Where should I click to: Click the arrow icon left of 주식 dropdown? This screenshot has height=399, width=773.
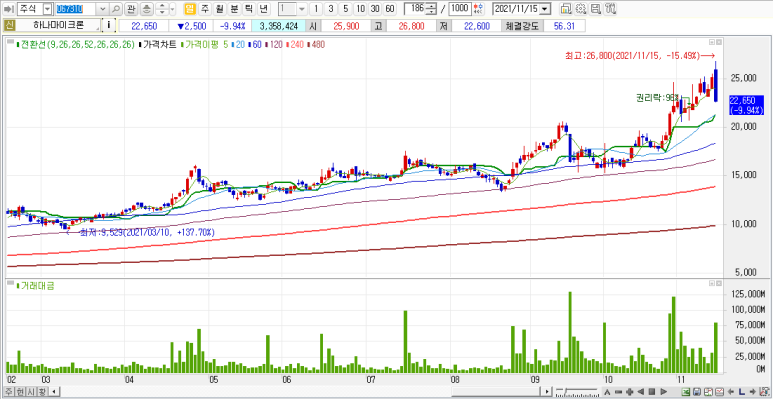click(9, 9)
